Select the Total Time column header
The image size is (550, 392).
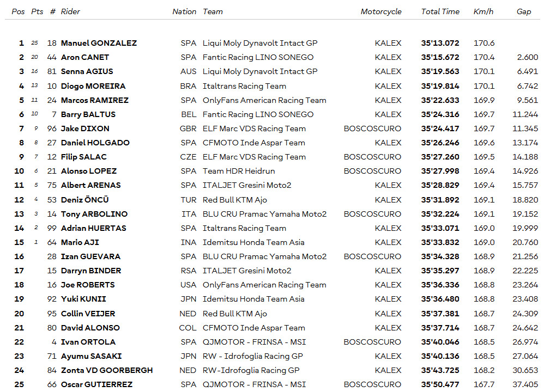click(440, 11)
